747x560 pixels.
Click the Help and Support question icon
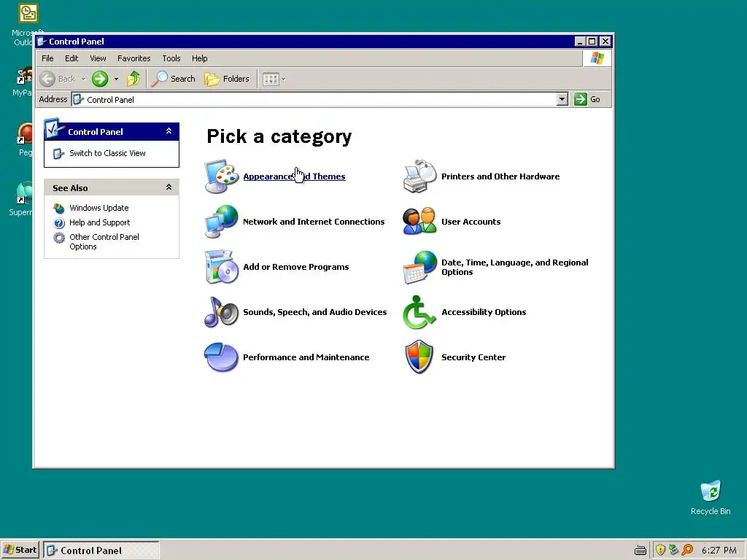pyautogui.click(x=59, y=222)
